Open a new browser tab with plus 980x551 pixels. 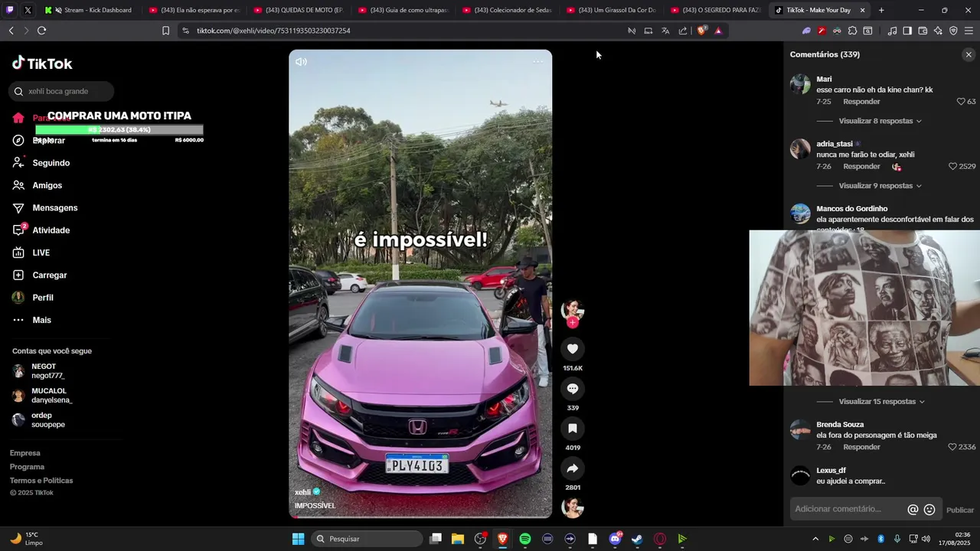(x=881, y=10)
